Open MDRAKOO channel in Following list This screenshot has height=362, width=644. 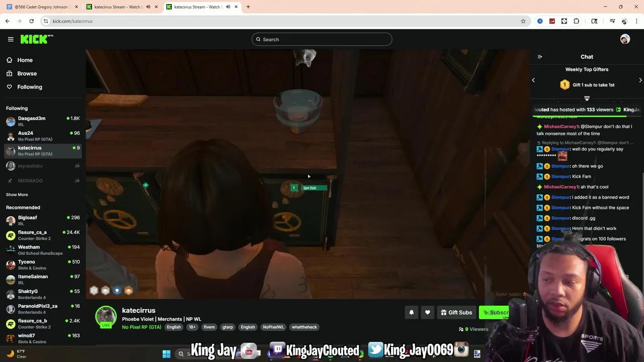click(43, 180)
